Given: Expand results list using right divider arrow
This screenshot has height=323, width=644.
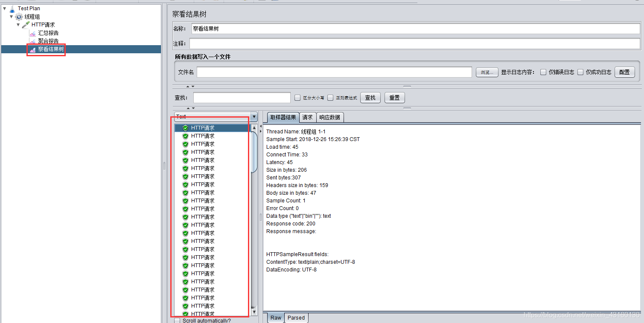Looking at the screenshot, I should 261,131.
